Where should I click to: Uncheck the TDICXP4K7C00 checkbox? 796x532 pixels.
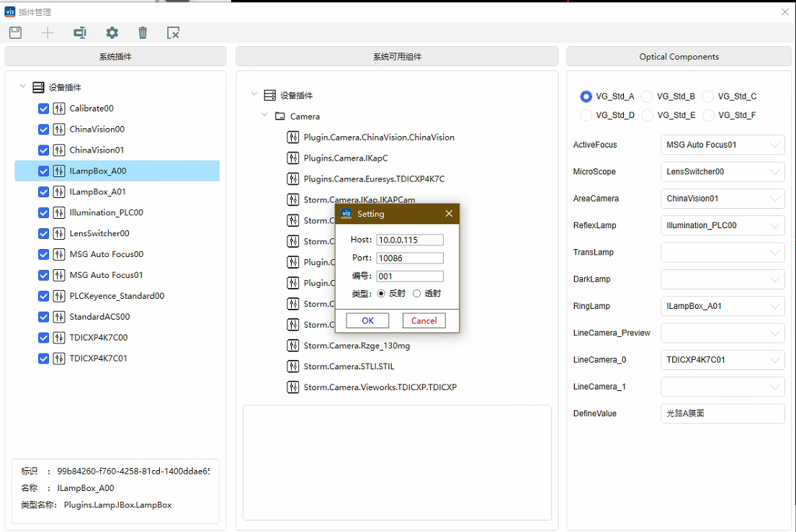(44, 337)
